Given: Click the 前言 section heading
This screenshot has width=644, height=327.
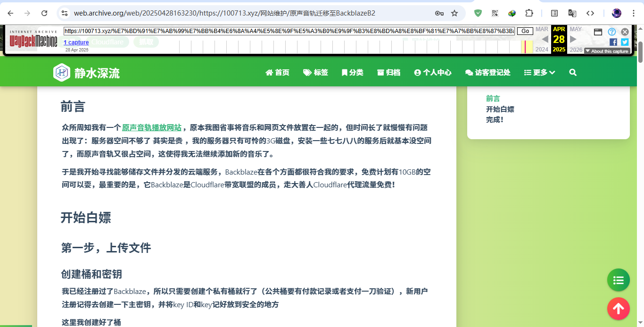Looking at the screenshot, I should pos(73,106).
